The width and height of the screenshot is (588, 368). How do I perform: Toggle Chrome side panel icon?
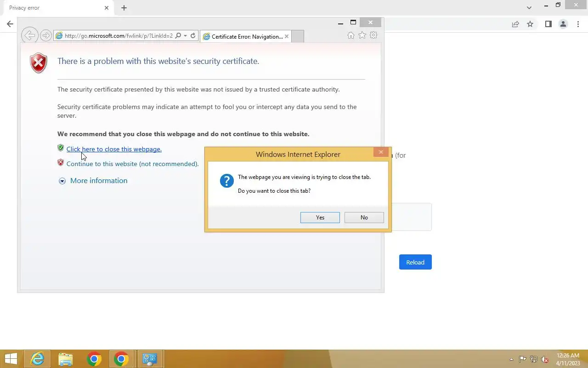coord(548,24)
